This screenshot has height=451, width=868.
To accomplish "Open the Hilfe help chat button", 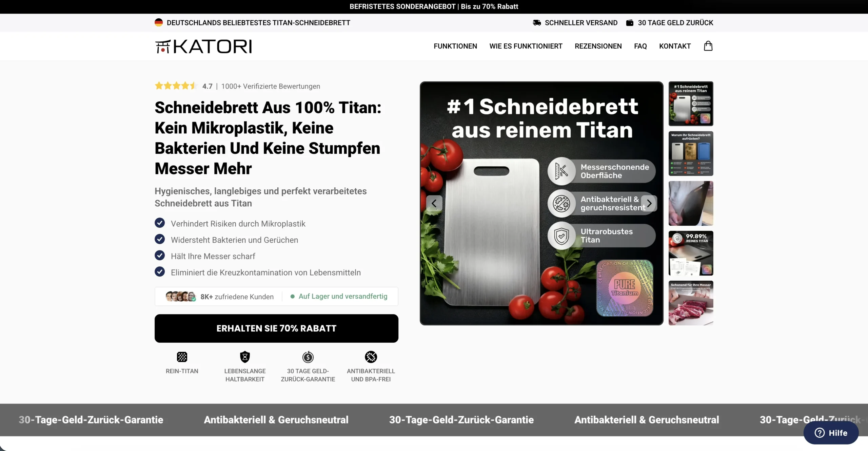I will tap(831, 433).
